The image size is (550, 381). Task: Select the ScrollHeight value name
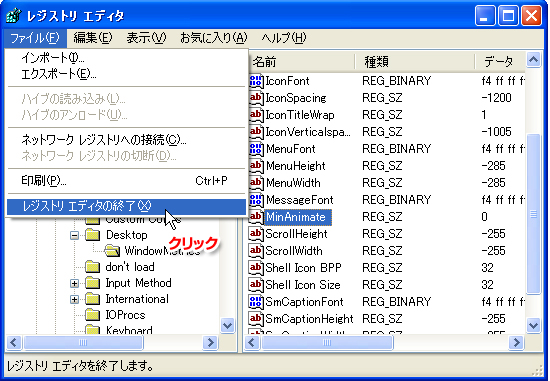pos(296,234)
